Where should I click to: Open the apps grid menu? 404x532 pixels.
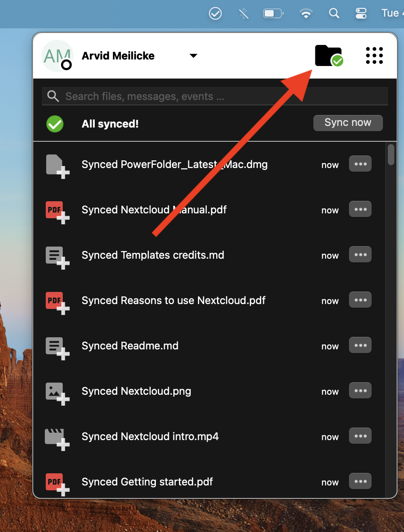[x=374, y=55]
